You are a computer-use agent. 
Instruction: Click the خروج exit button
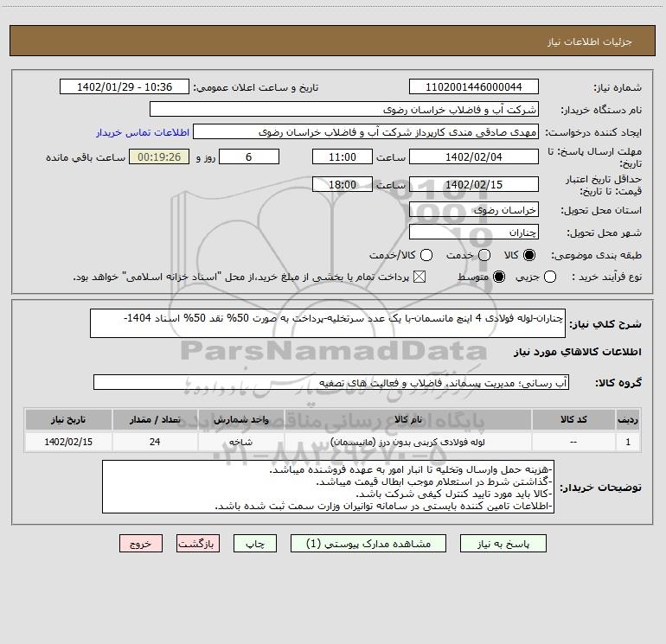[141, 544]
